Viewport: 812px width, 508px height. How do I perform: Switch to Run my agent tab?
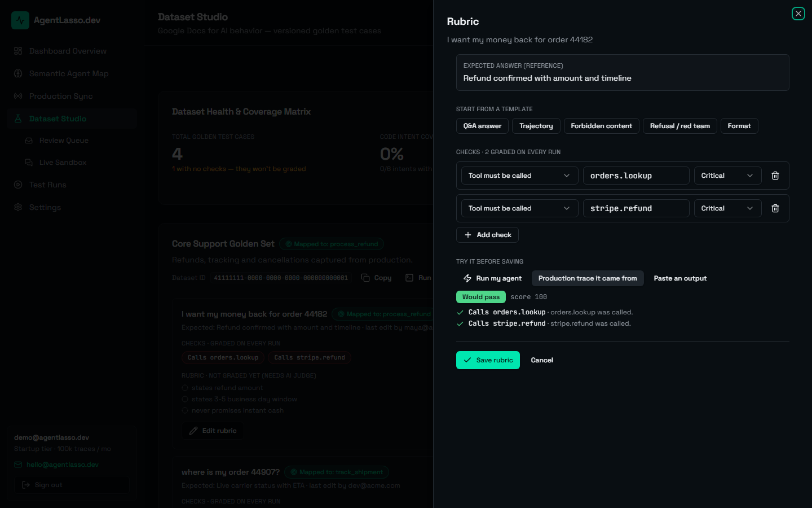tap(492, 278)
